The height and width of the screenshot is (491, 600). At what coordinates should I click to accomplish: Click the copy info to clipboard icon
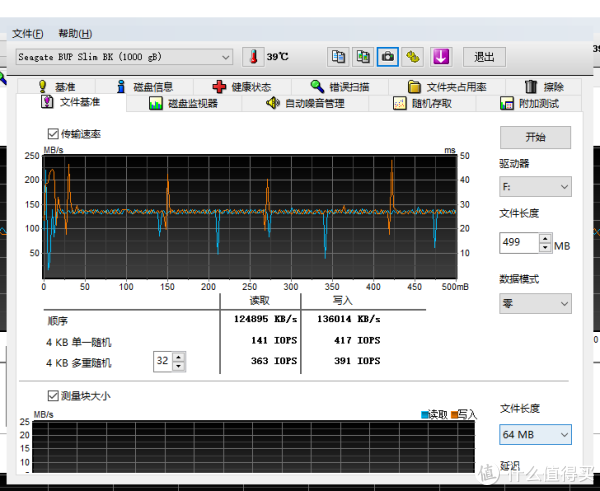pos(338,57)
